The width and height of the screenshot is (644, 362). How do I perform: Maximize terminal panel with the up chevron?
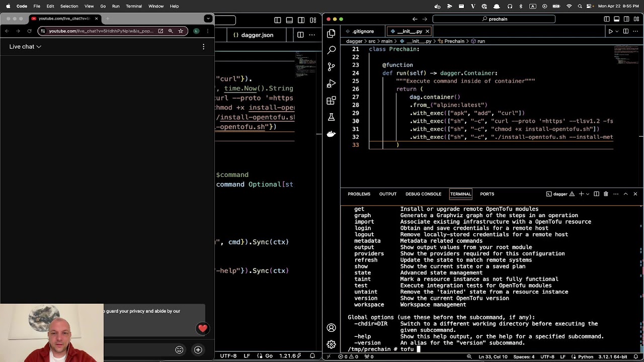(x=625, y=194)
